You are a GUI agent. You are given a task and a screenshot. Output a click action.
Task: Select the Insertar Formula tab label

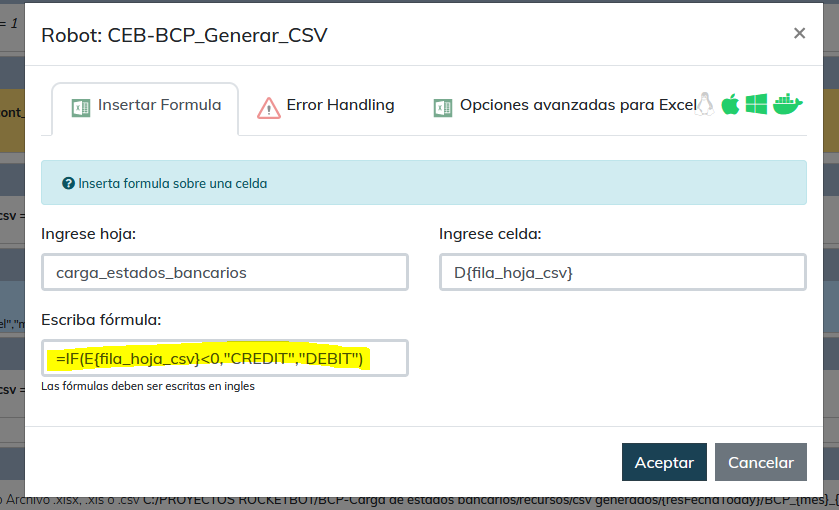coord(159,105)
